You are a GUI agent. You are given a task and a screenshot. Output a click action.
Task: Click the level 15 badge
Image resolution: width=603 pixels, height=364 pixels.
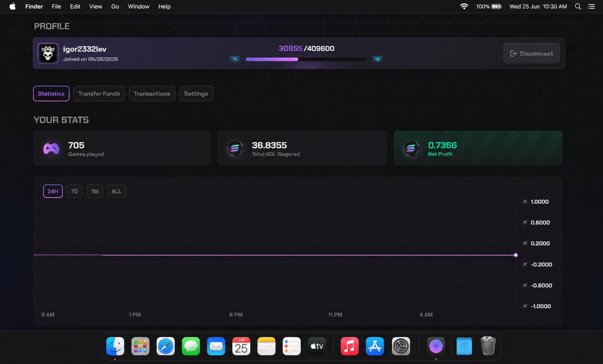[235, 59]
